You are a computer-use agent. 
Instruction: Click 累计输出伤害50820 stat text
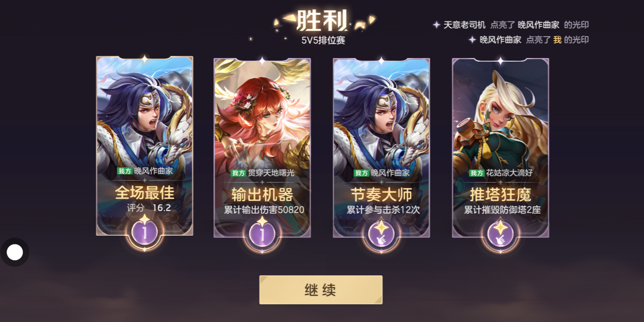(264, 210)
